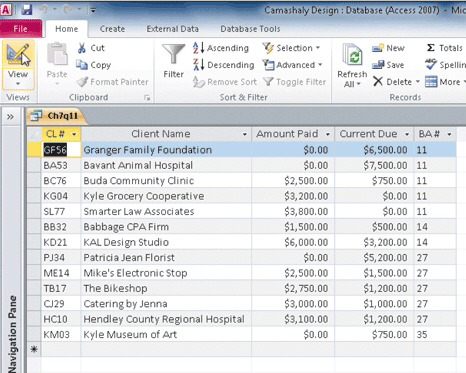Click the Cut scissors command

point(91,48)
